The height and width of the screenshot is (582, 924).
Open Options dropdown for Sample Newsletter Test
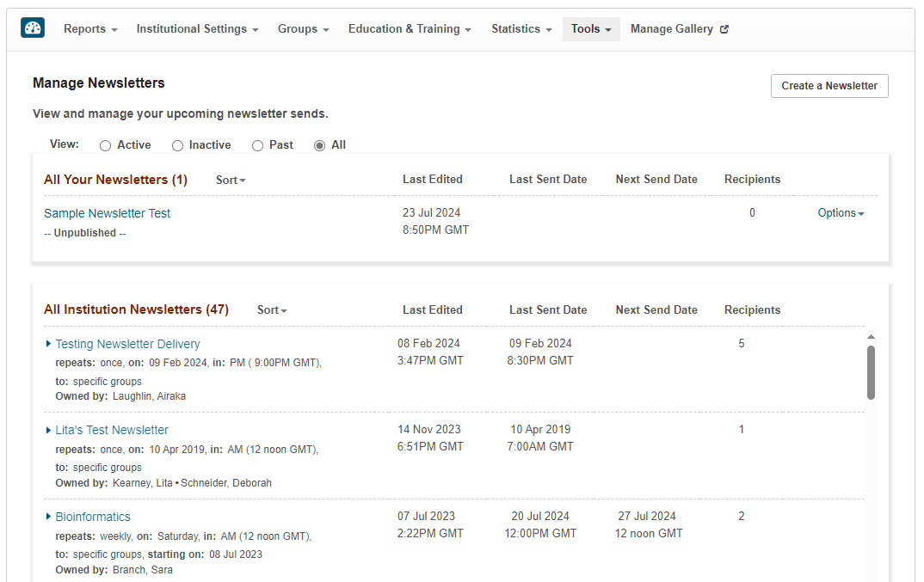coord(841,213)
